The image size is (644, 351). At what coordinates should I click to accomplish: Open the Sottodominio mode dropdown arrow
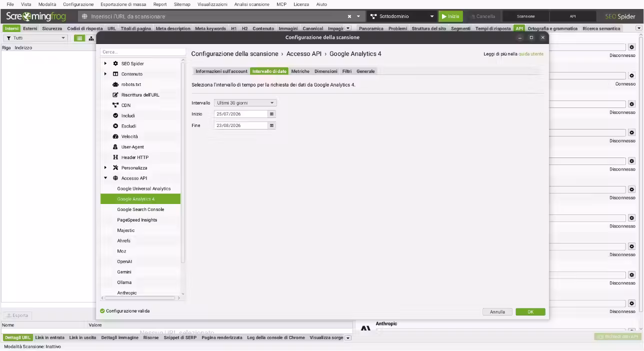pyautogui.click(x=432, y=16)
